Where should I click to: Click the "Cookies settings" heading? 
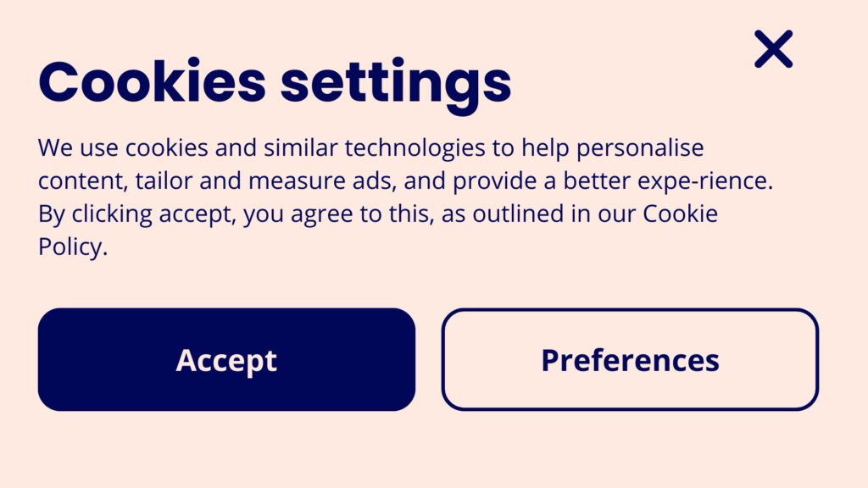point(275,83)
